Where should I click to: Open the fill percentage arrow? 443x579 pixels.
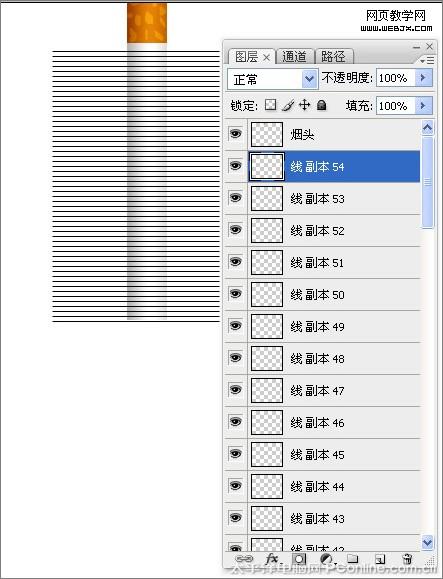tap(423, 106)
